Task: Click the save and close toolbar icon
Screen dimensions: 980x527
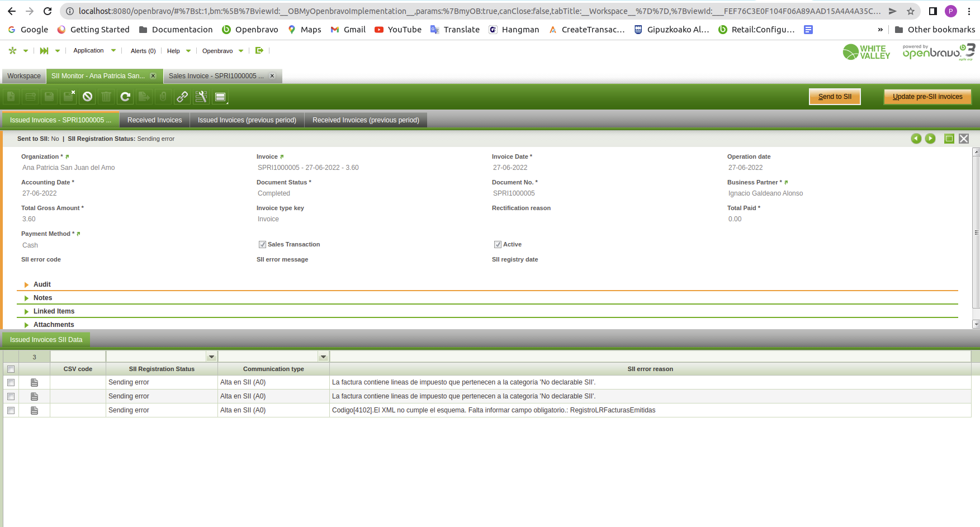Action: (x=68, y=97)
